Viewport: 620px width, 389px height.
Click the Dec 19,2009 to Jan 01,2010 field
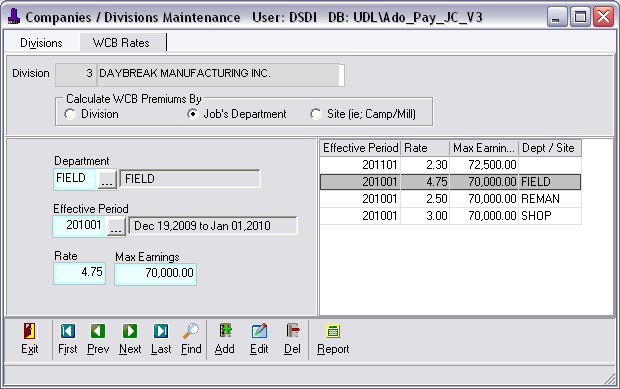tap(213, 226)
